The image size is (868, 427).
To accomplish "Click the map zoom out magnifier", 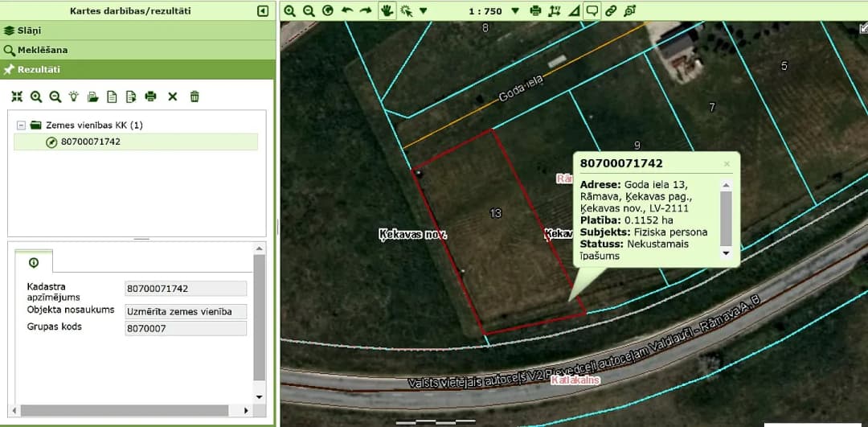I will coord(309,10).
